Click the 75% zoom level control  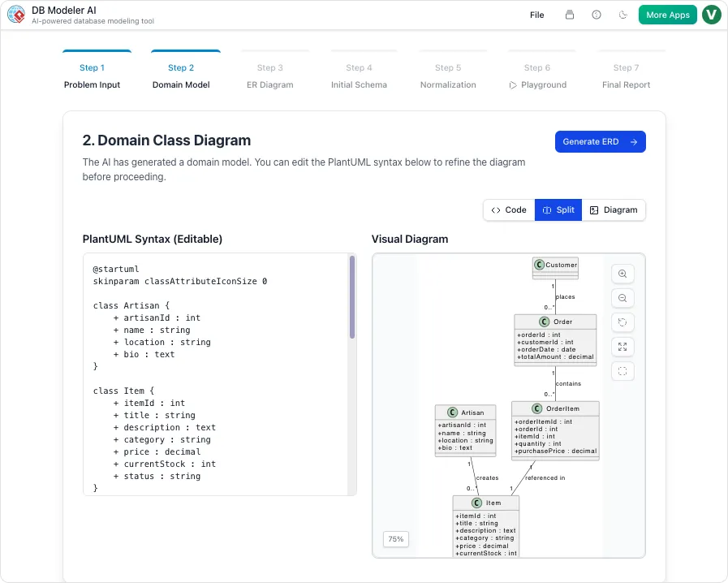tap(395, 538)
